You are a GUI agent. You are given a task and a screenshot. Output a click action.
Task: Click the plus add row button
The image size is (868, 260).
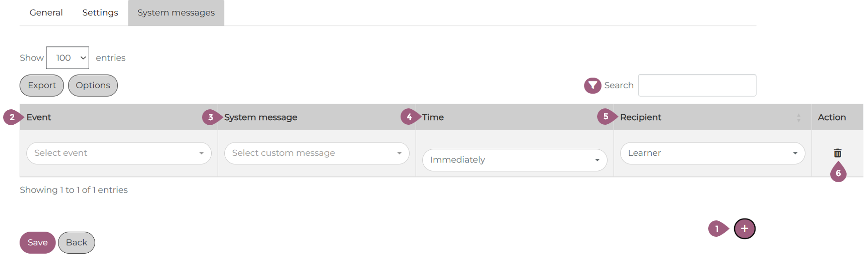(744, 229)
